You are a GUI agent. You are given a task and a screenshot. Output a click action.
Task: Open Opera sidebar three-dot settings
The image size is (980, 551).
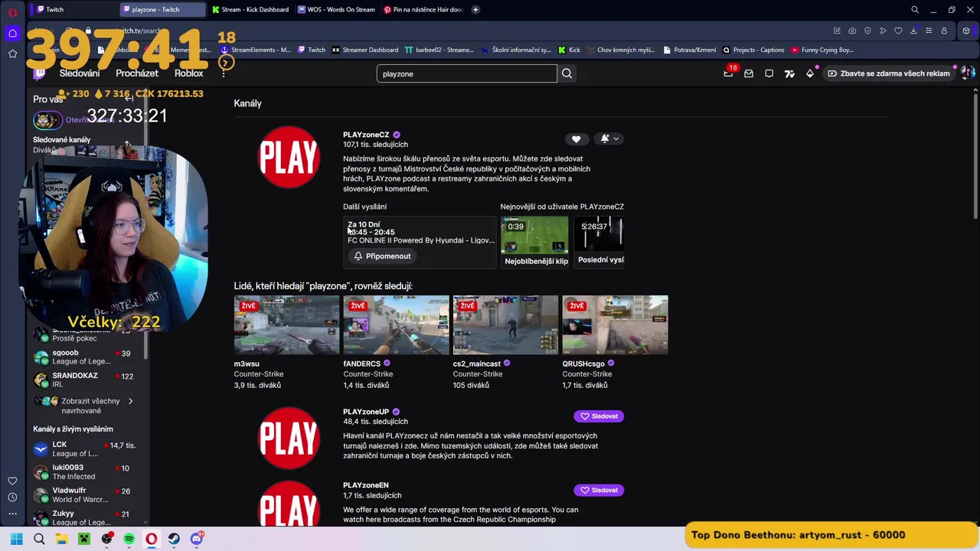click(x=12, y=514)
